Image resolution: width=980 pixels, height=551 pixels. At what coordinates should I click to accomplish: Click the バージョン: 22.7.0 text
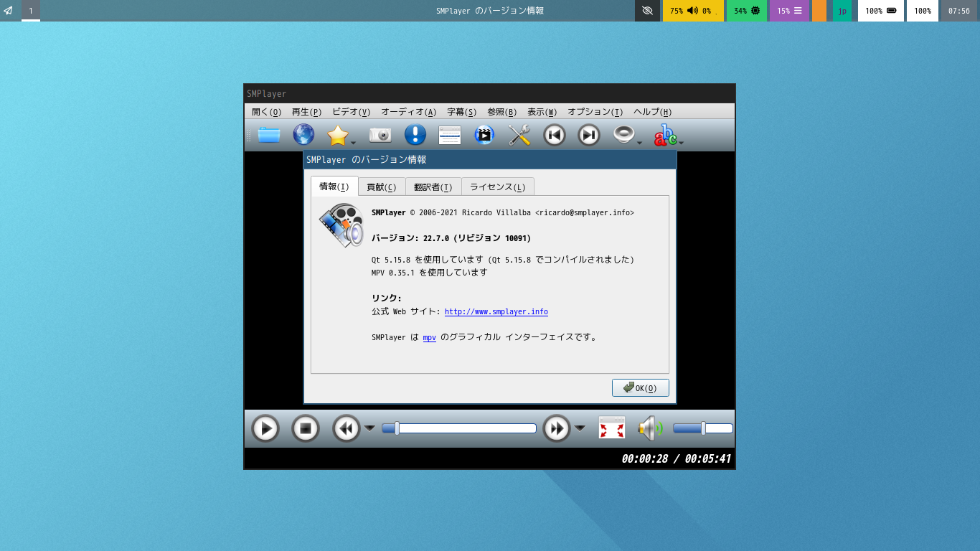coord(451,238)
